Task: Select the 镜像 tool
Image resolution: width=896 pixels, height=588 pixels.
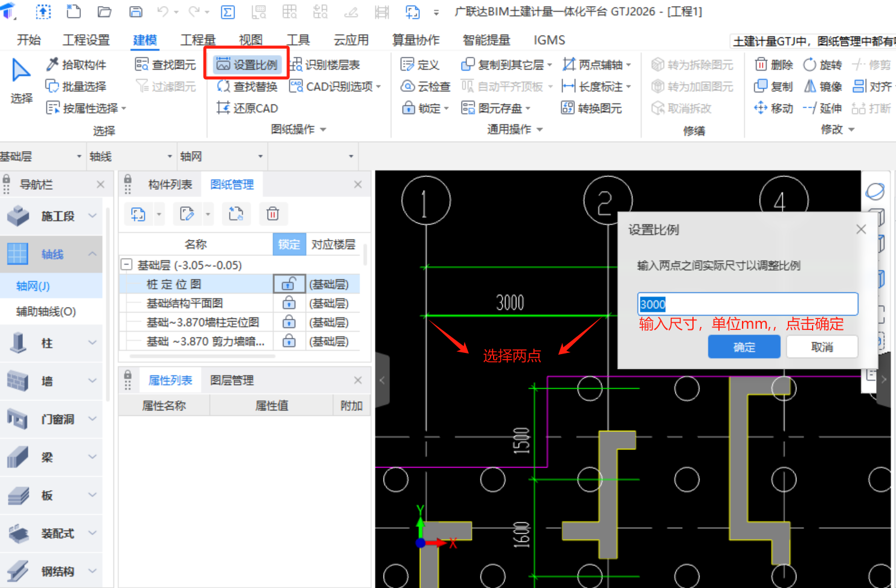Action: (x=822, y=86)
